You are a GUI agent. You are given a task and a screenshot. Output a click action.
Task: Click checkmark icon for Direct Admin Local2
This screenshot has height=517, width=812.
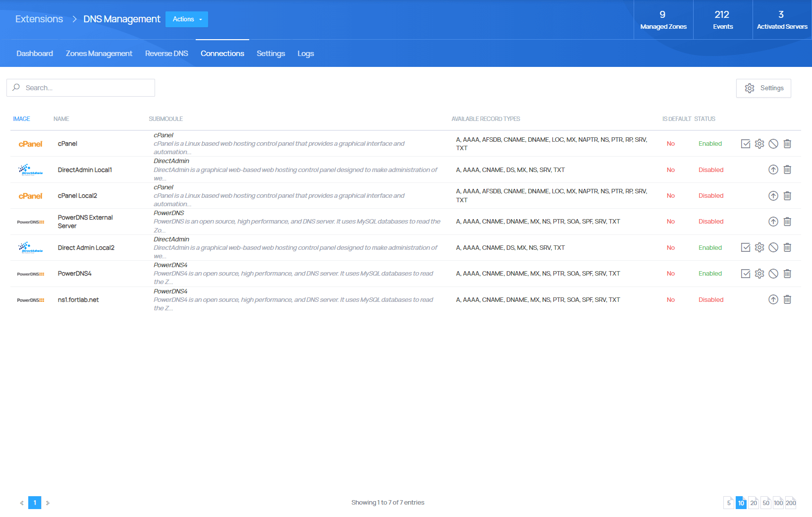point(746,247)
